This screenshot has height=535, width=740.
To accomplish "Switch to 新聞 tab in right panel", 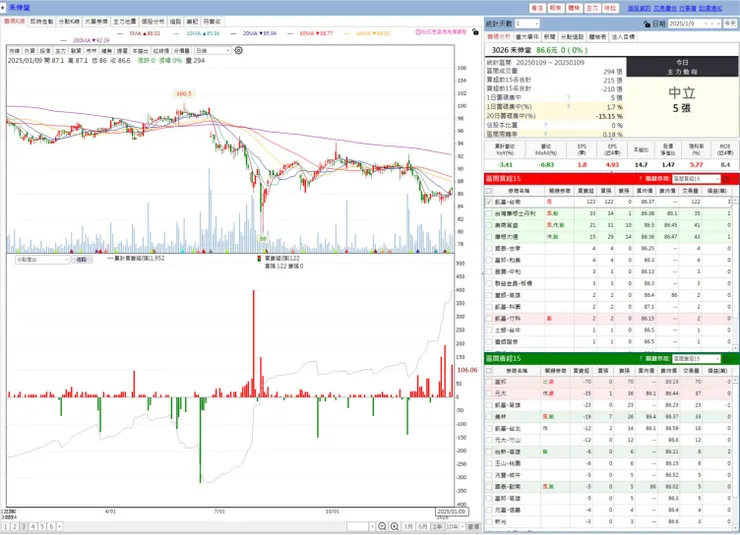I will (x=549, y=37).
